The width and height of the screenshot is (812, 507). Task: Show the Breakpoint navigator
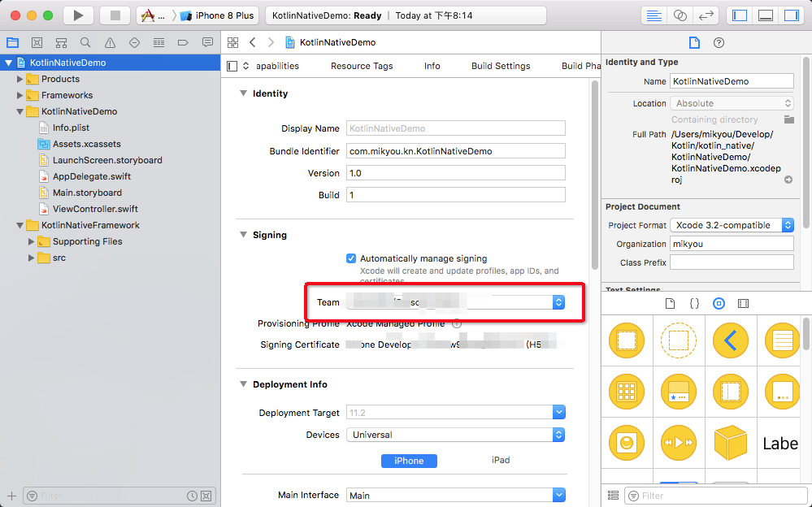click(183, 42)
